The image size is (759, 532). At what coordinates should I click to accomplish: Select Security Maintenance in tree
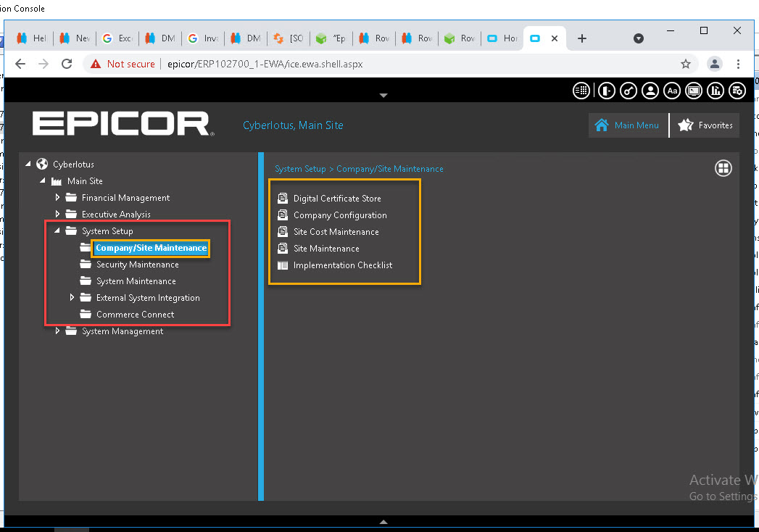(138, 265)
